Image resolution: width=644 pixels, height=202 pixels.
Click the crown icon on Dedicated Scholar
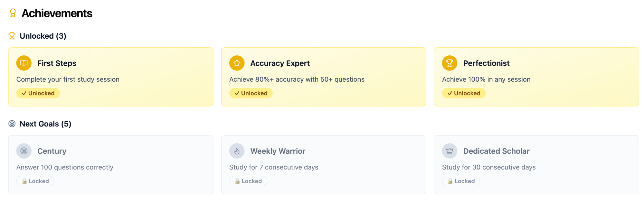coord(450,151)
